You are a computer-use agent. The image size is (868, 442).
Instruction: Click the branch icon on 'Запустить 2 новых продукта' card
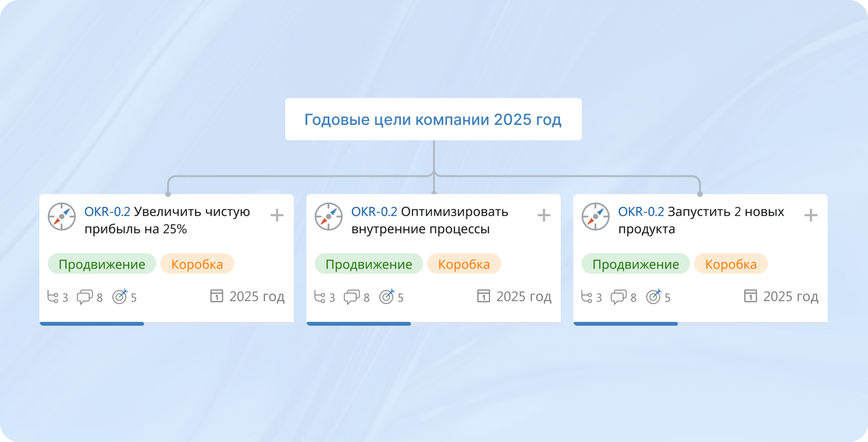click(x=587, y=297)
